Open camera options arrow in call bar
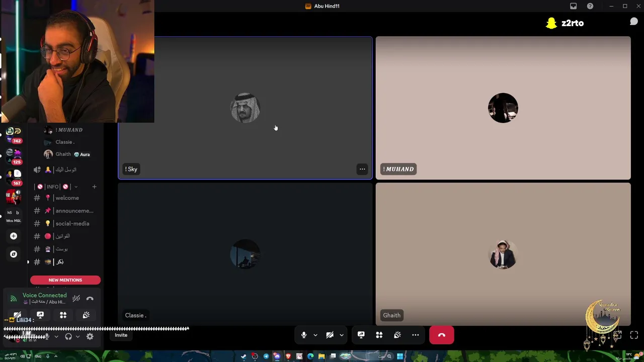 pos(342,335)
